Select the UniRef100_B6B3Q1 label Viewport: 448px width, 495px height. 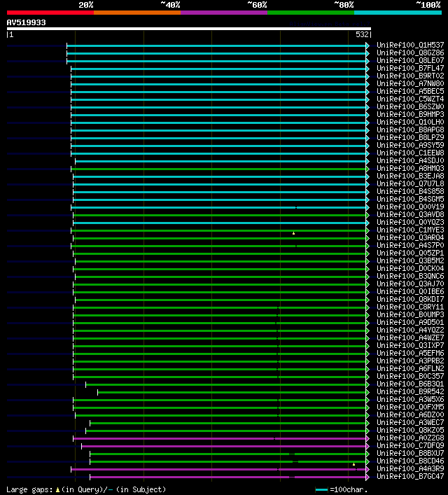[410, 384]
